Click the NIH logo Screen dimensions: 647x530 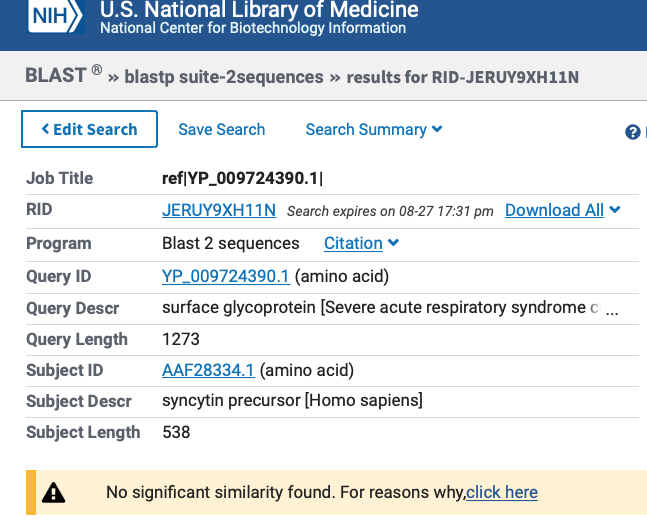[56, 16]
